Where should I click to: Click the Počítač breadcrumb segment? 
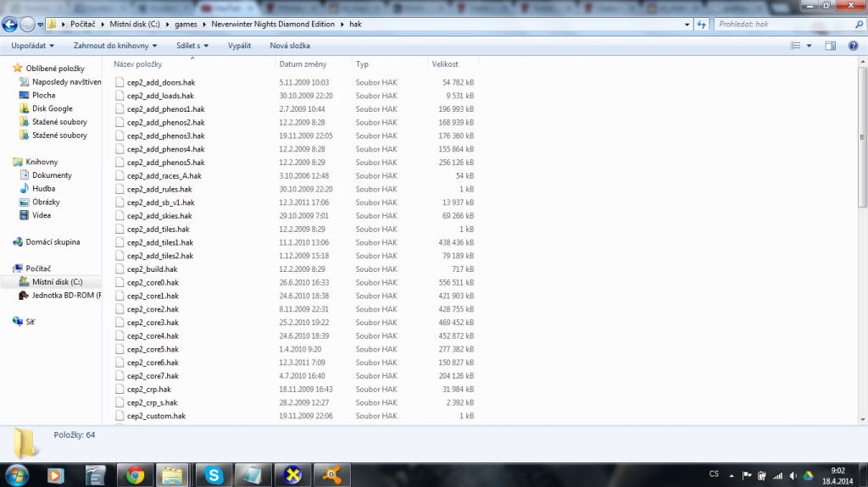coord(82,25)
